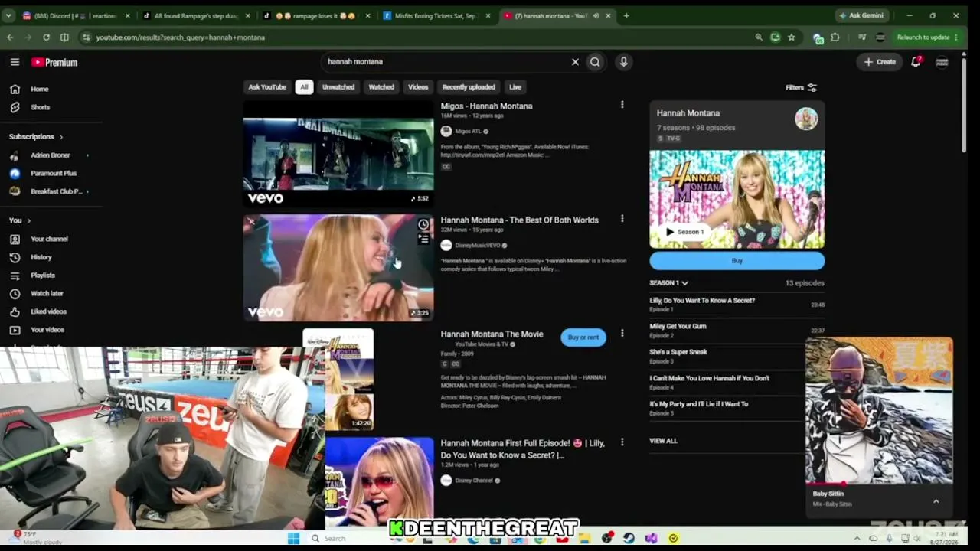Image resolution: width=980 pixels, height=551 pixels.
Task: Open the History page
Action: coord(41,257)
